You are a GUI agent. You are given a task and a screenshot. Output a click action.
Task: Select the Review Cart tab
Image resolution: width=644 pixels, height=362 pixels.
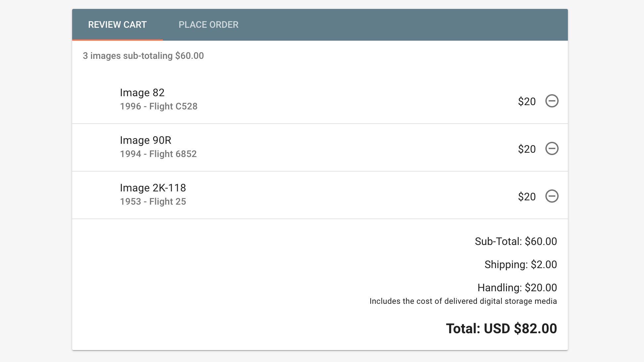117,25
